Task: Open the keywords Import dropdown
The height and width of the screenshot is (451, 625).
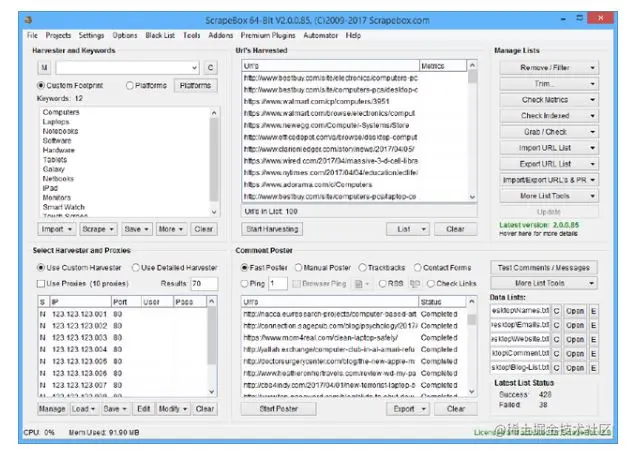Action: (56, 229)
